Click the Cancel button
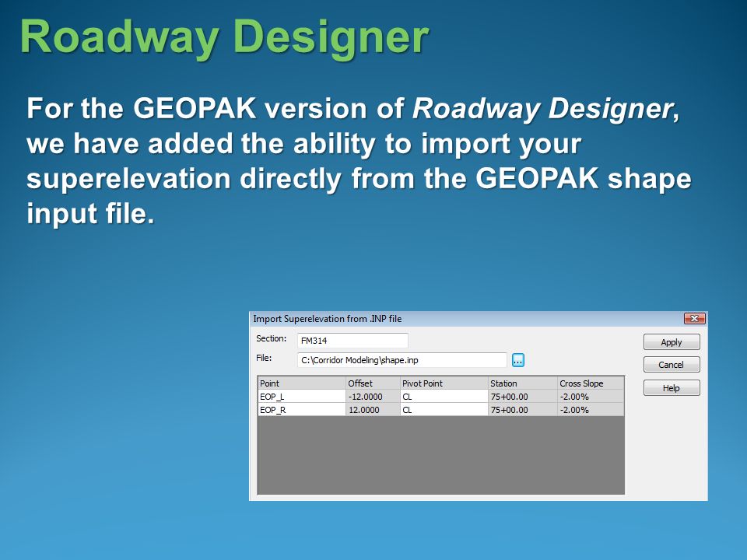This screenshot has width=747, height=560. pos(672,365)
